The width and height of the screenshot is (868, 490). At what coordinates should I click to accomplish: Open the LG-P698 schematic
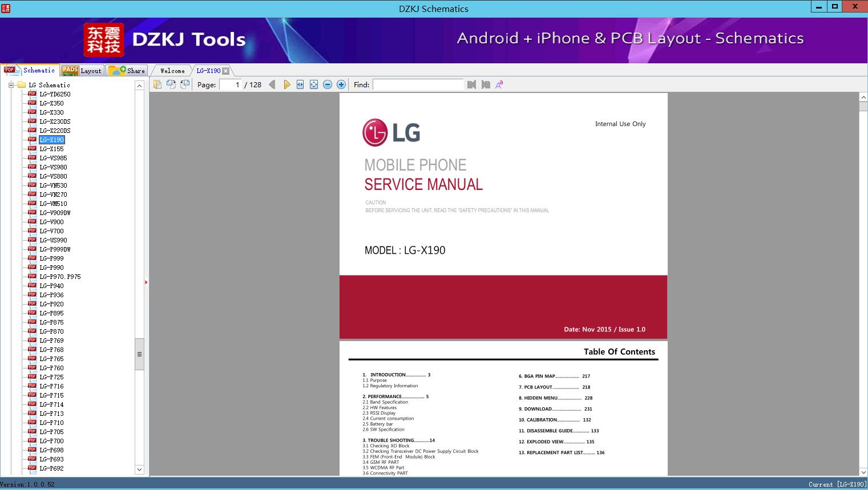pyautogui.click(x=51, y=450)
